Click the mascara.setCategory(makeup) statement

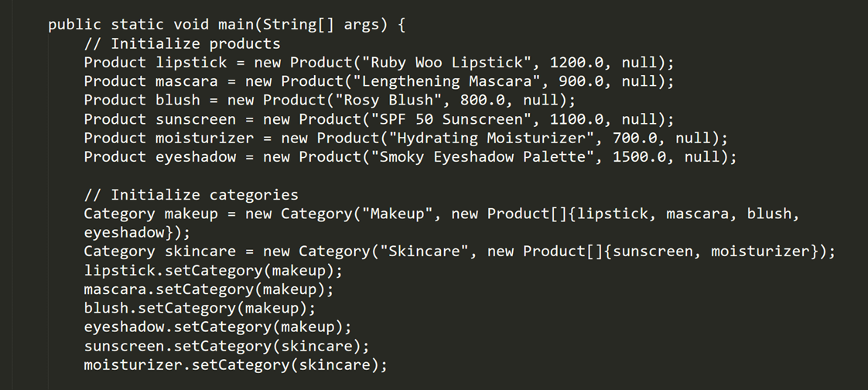click(x=209, y=289)
